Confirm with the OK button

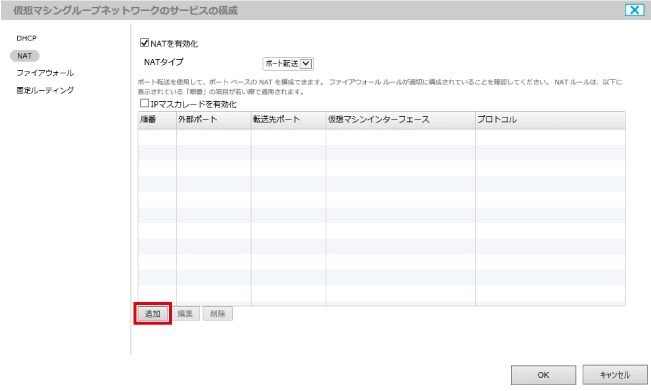543,375
